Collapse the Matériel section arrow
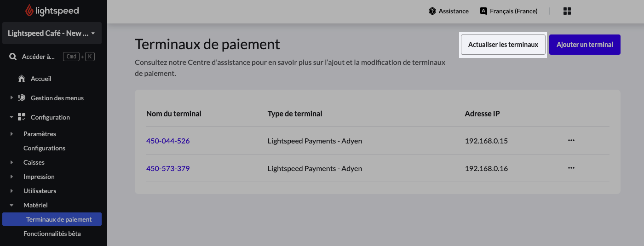The width and height of the screenshot is (644, 246). pyautogui.click(x=11, y=205)
